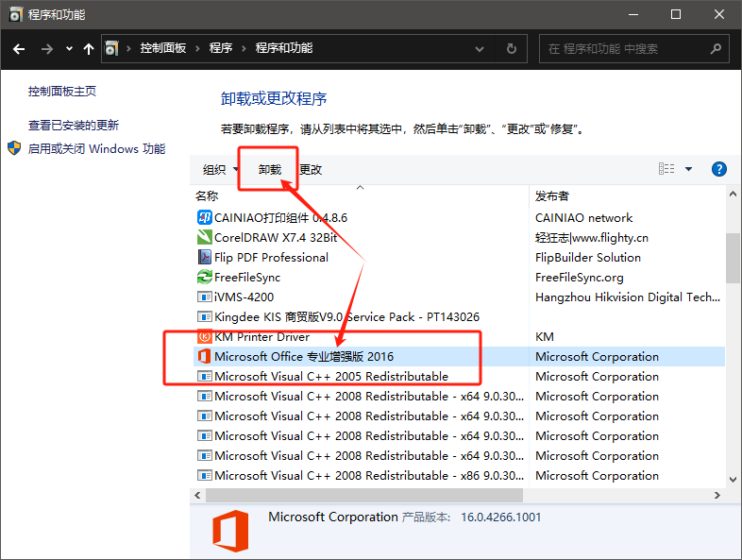Expand the view options dropdown arrow
The image size is (742, 560).
coord(688,169)
